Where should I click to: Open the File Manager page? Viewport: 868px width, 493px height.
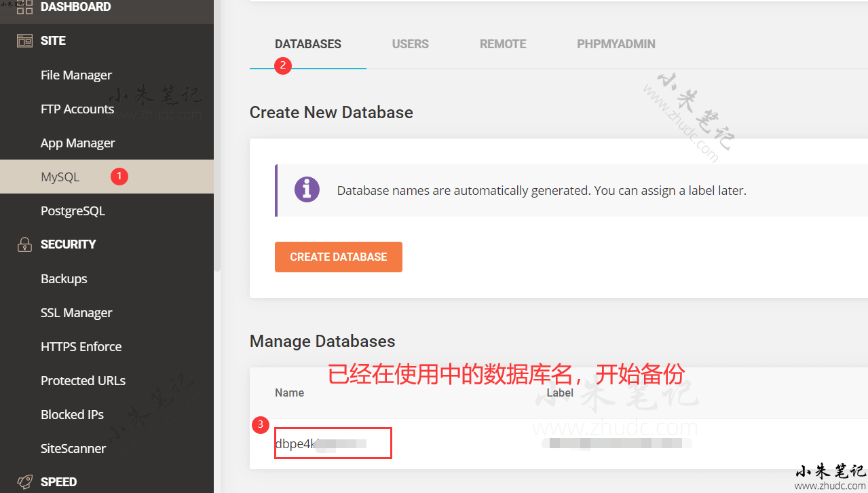click(76, 75)
